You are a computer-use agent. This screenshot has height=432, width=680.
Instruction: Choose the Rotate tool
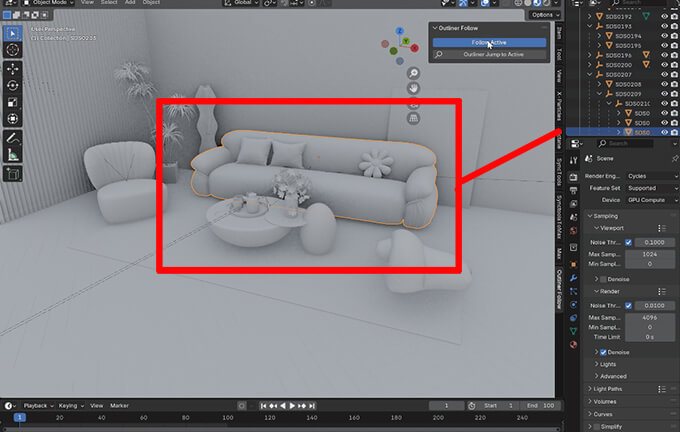(13, 85)
